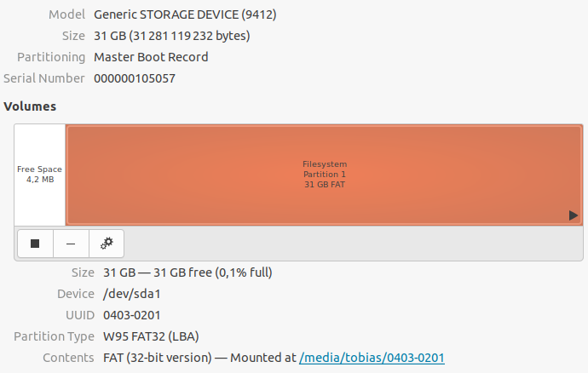This screenshot has height=373, width=588.
Task: Click the serial number 000000105057
Action: pos(139,78)
